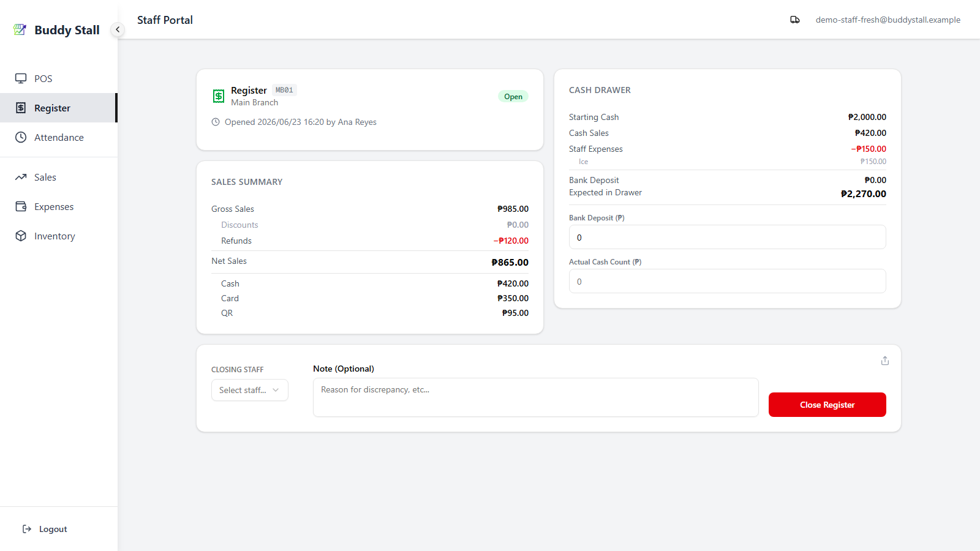
Task: Click the Note reason text area
Action: pyautogui.click(x=535, y=397)
